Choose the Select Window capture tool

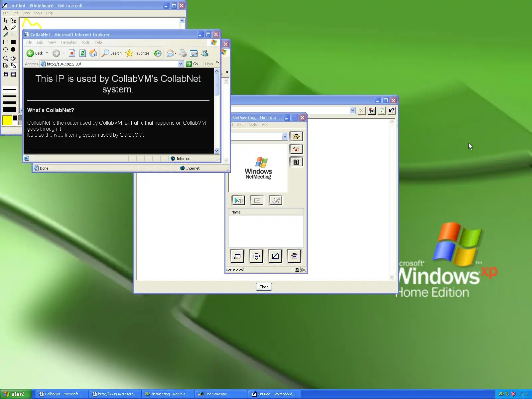[6, 74]
